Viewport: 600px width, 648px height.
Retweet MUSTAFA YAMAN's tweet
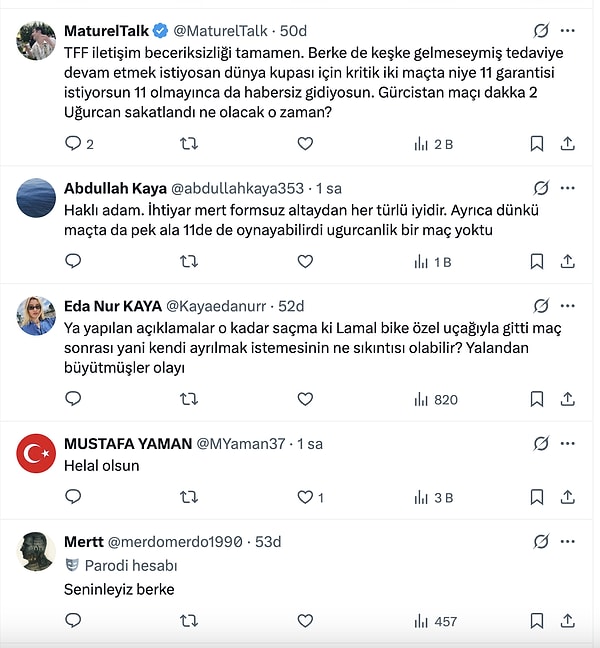(188, 496)
